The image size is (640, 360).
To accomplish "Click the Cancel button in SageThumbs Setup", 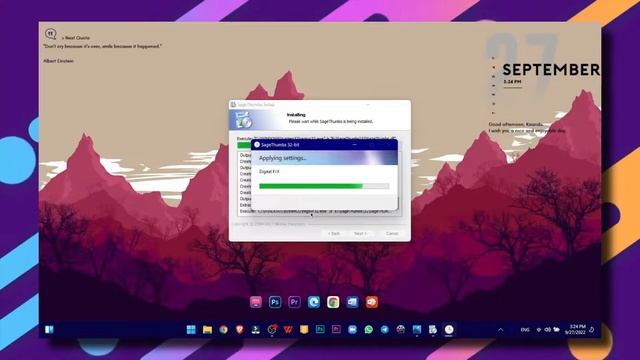I will pos(392,233).
